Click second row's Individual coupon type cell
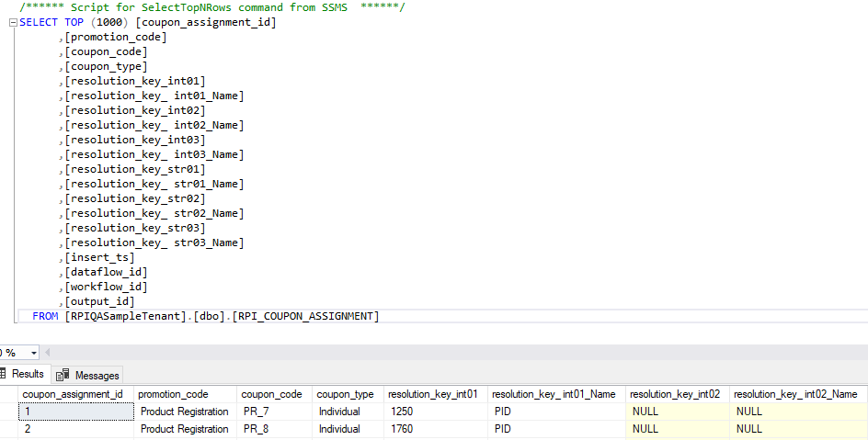This screenshot has height=440, width=868. pyautogui.click(x=339, y=429)
